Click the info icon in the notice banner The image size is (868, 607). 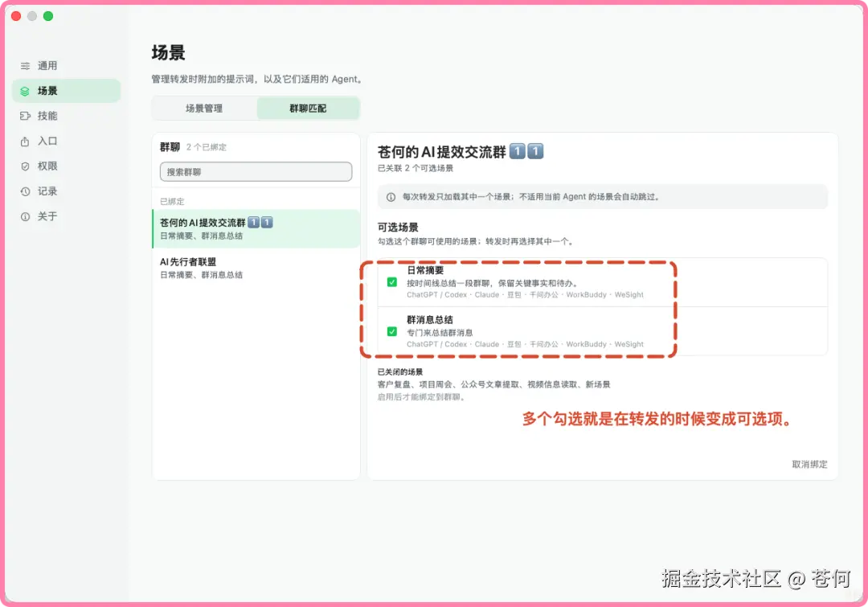(391, 197)
